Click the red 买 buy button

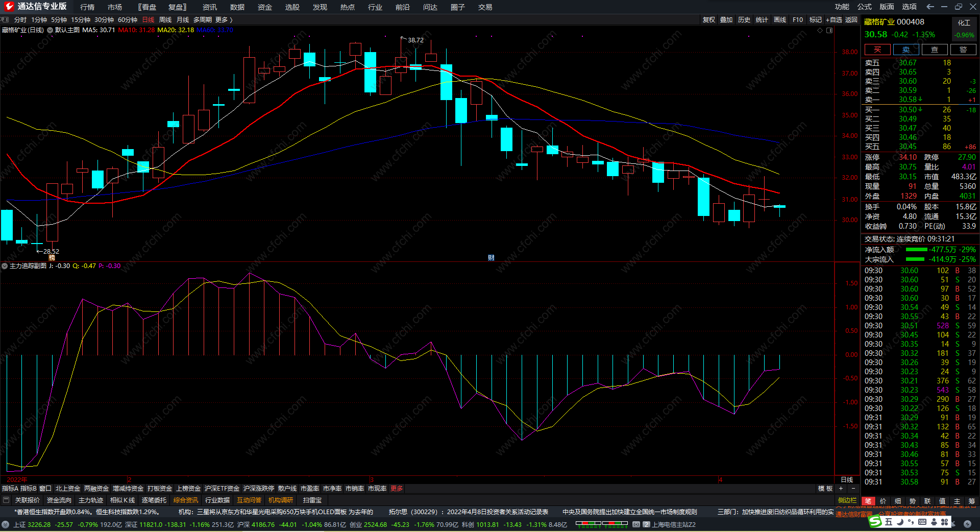(877, 50)
